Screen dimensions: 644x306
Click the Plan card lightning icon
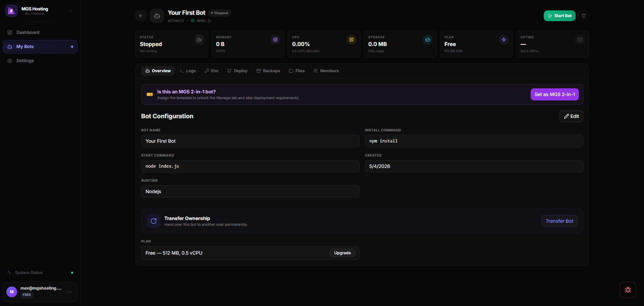pyautogui.click(x=504, y=40)
